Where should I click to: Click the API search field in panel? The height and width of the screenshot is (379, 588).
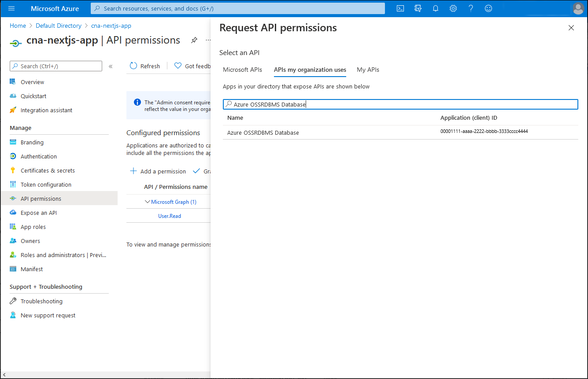coord(400,104)
